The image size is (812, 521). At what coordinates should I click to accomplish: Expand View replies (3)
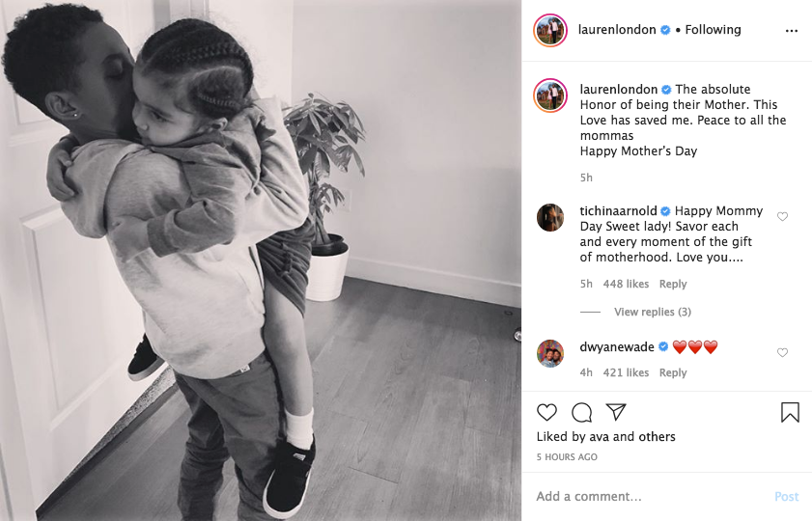tap(653, 312)
